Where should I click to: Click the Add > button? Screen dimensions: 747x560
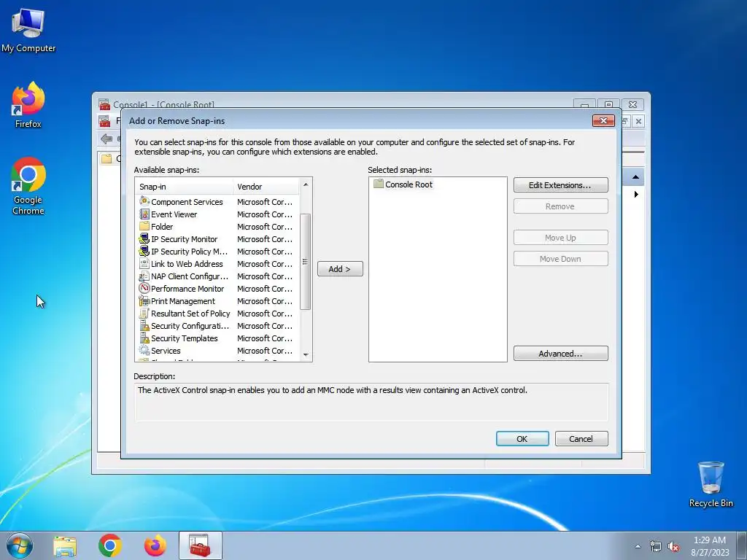tap(340, 269)
